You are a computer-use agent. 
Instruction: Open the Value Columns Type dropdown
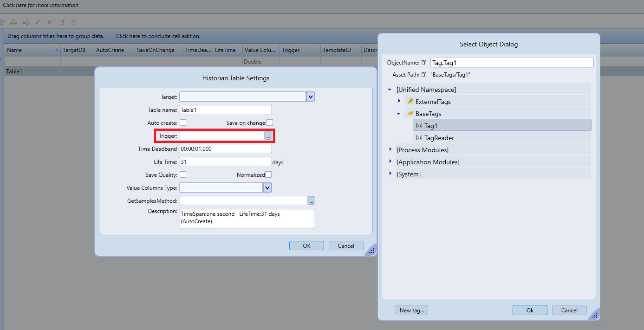[x=267, y=188]
